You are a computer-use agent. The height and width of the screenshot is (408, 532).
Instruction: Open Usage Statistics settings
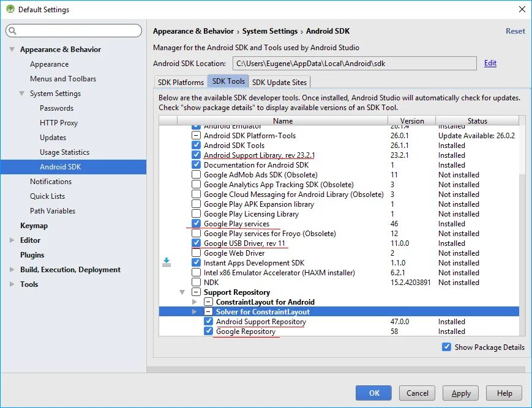coord(64,152)
